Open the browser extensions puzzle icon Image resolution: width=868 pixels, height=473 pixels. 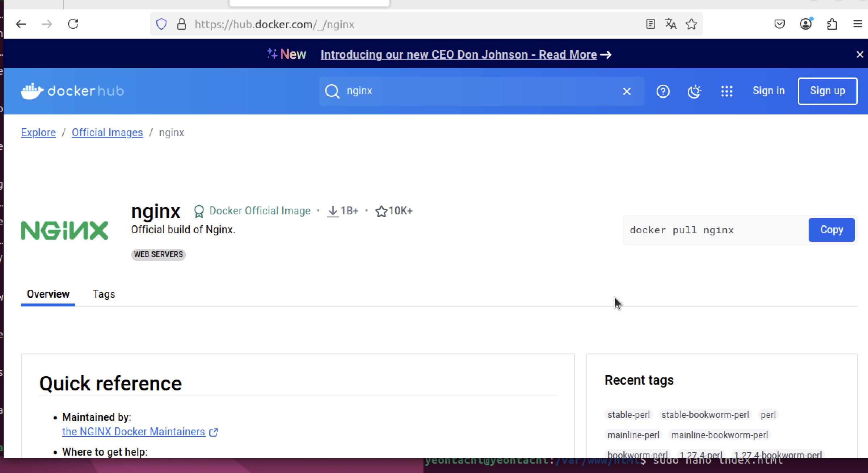pyautogui.click(x=832, y=24)
